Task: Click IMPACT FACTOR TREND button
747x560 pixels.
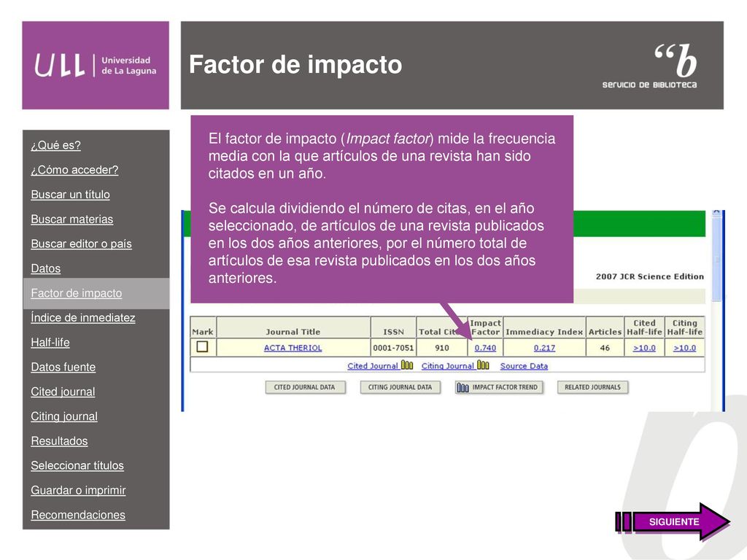Action: [498, 387]
